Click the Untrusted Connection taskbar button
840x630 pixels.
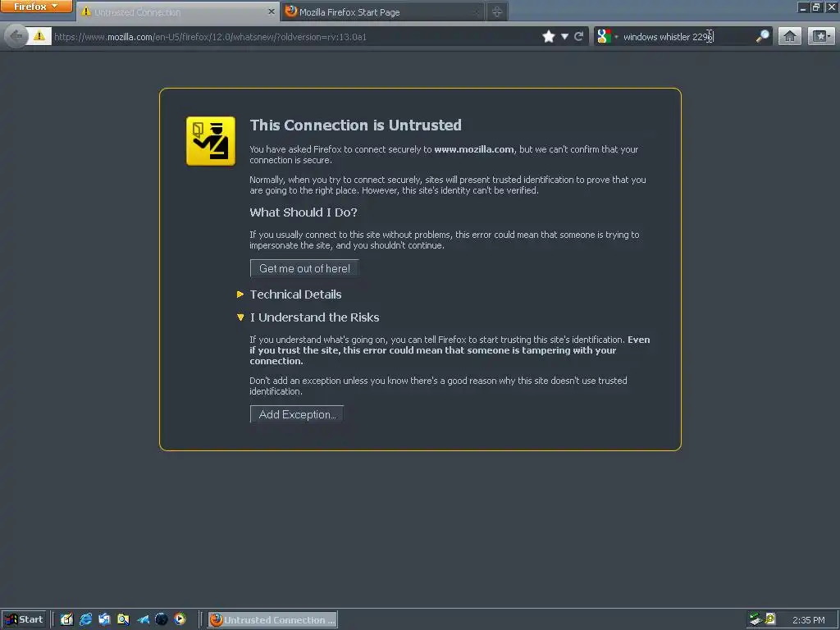272,620
